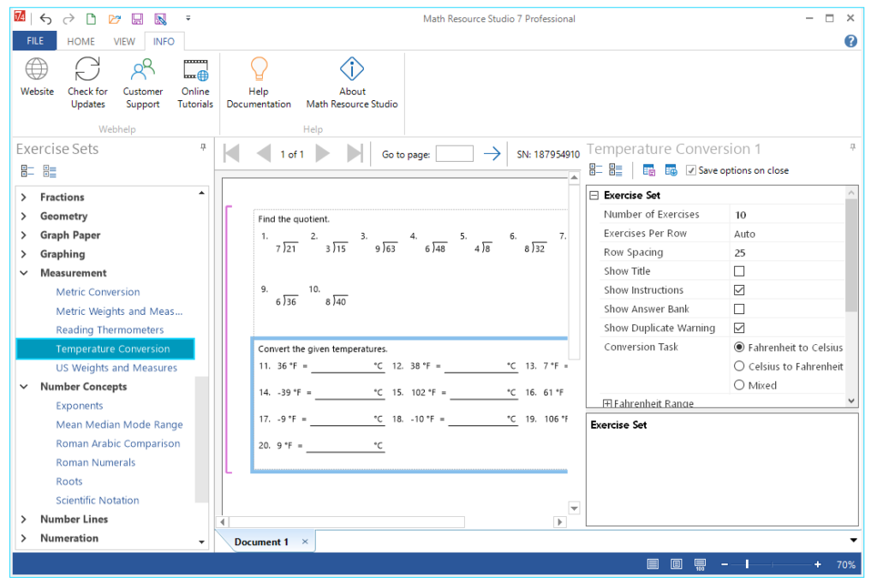Save the document with the floppy icon
This screenshot has height=588, width=877.
click(x=137, y=19)
